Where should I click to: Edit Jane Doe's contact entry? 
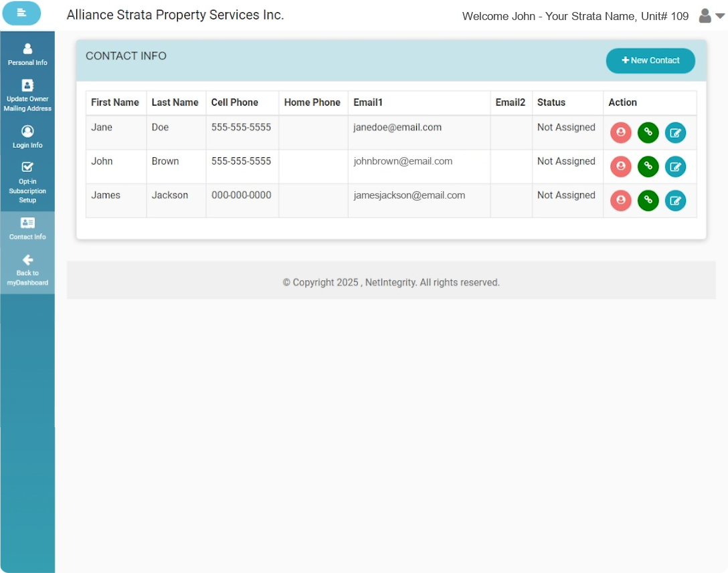tap(676, 132)
